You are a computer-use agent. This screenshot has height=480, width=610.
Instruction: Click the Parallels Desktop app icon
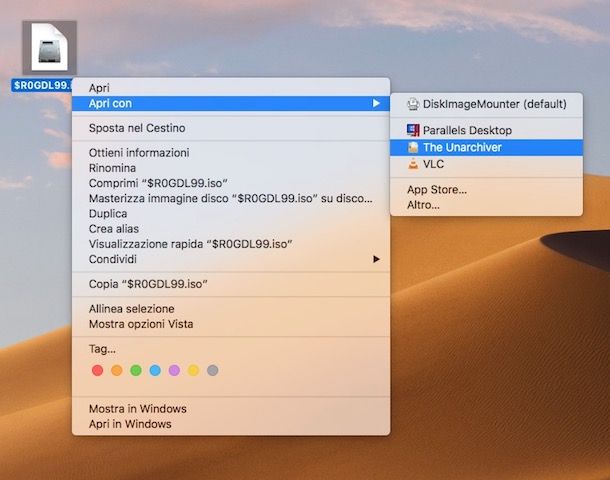pos(413,130)
